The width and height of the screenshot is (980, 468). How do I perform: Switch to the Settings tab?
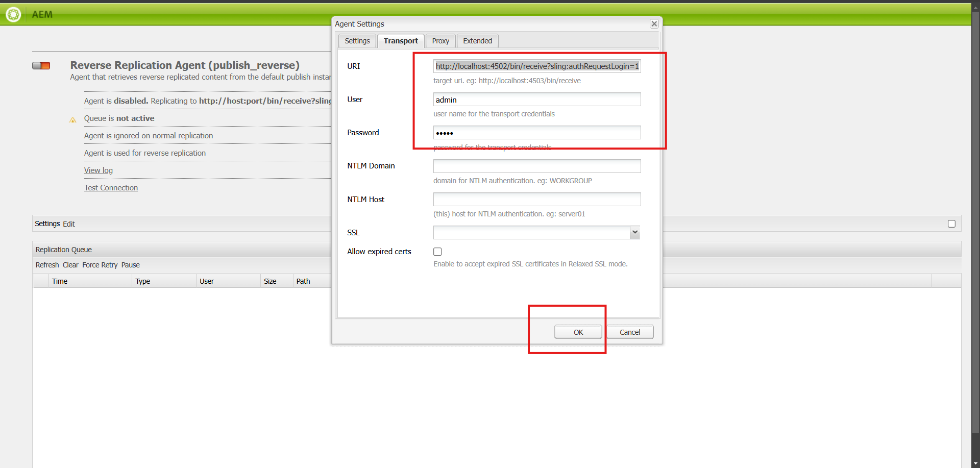357,41
